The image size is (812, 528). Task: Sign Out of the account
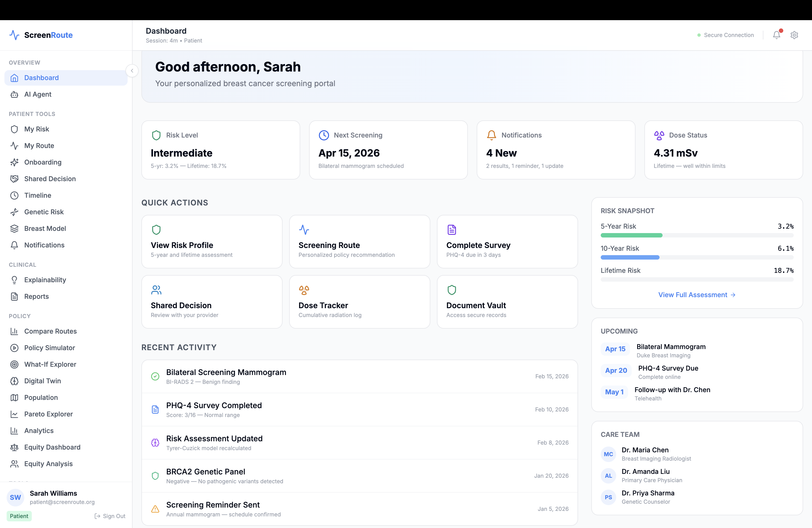(110, 516)
